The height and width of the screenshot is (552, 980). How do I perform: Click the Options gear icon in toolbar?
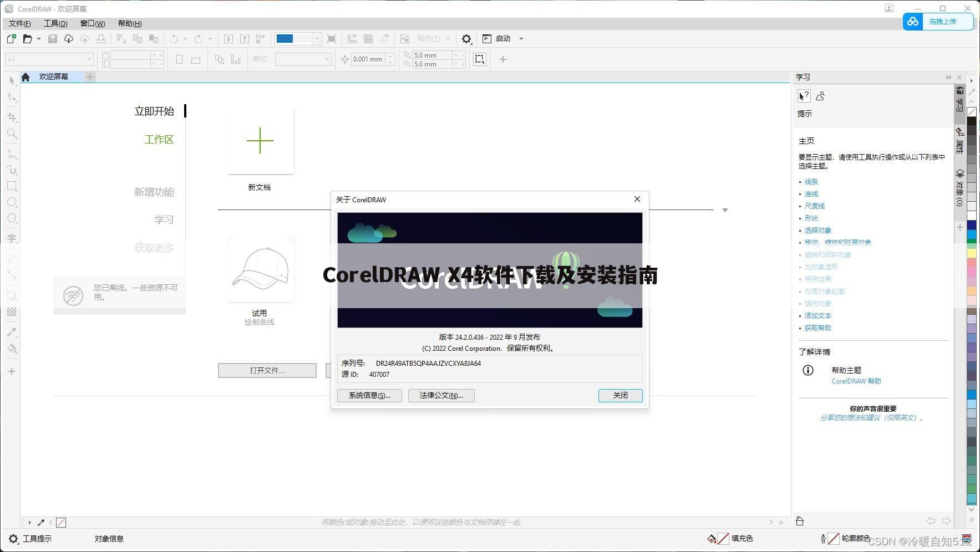[466, 39]
